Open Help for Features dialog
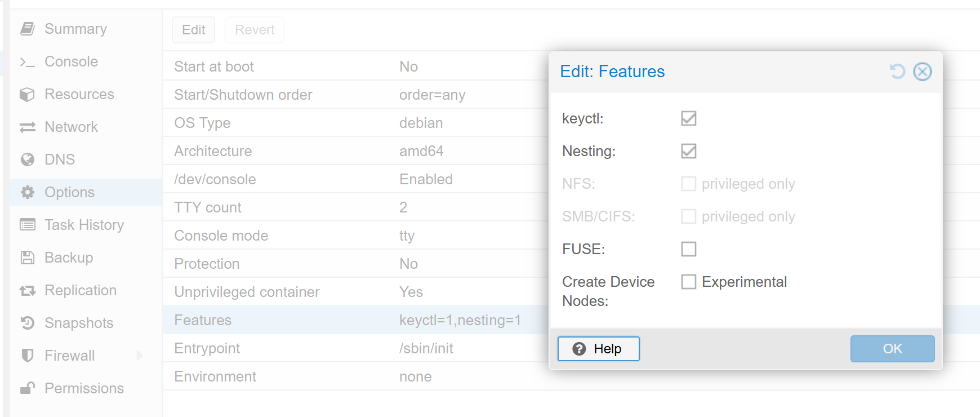The height and width of the screenshot is (417, 980). [598, 349]
